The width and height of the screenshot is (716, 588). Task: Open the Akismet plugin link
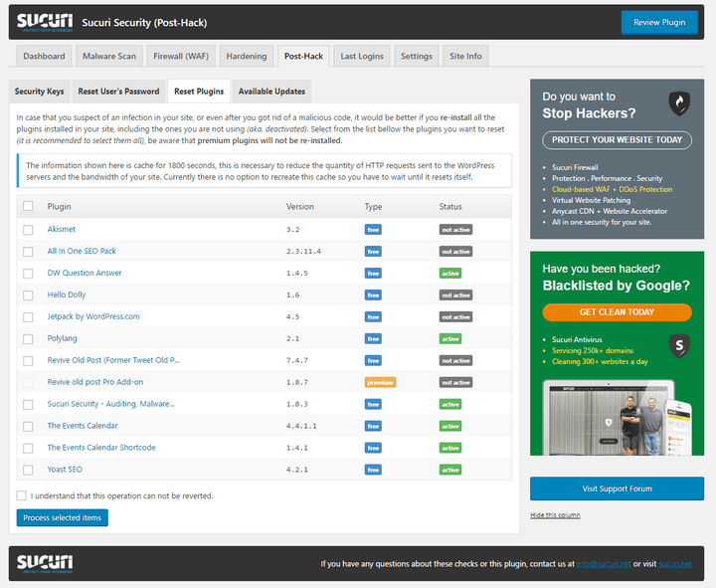click(62, 229)
